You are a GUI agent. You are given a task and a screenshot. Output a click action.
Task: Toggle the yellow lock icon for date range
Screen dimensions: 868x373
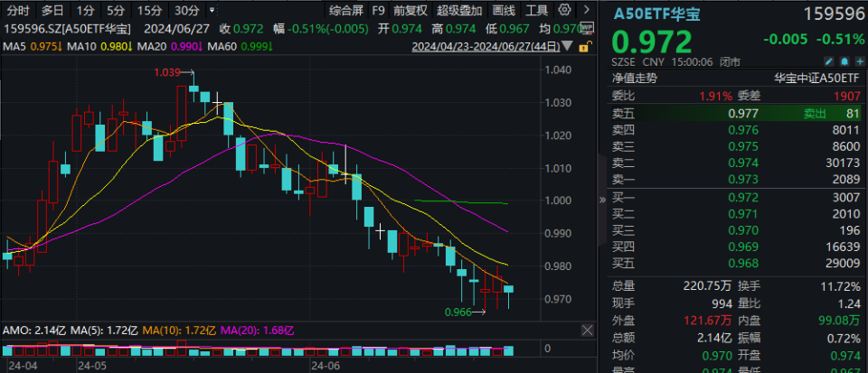click(x=583, y=48)
